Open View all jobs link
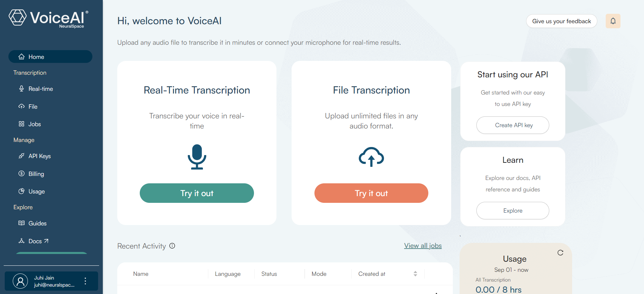This screenshot has height=294, width=644. pos(423,246)
